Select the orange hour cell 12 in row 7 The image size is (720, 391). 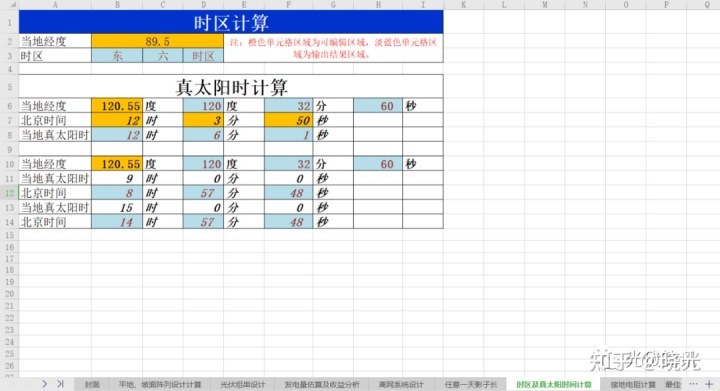(117, 120)
